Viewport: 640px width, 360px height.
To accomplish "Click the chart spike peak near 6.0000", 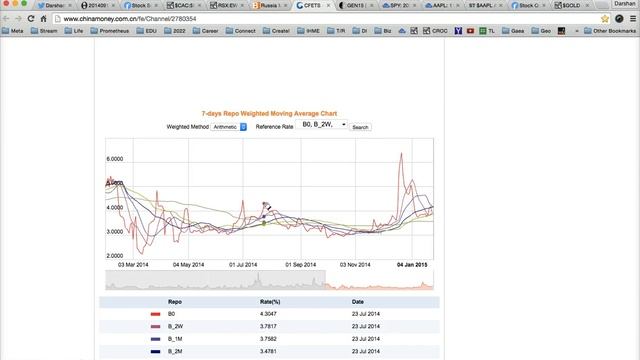I will point(401,153).
